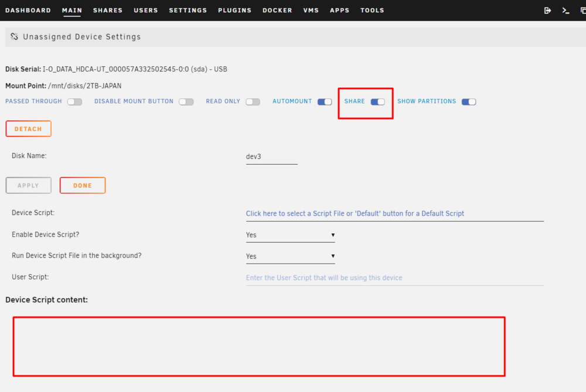
Task: Navigate to the Plugins menu
Action: pos(235,11)
